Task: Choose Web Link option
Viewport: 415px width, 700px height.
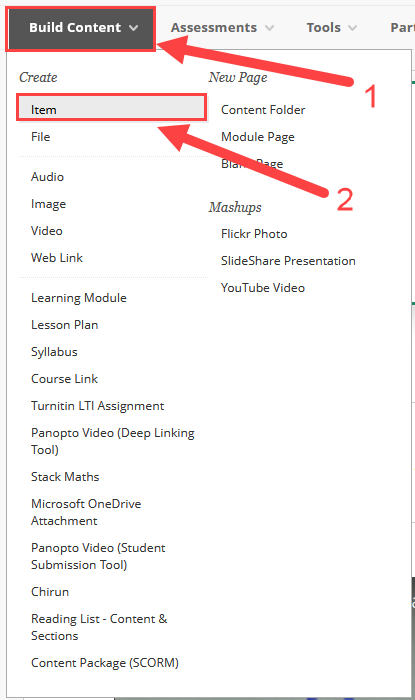Action: tap(57, 258)
